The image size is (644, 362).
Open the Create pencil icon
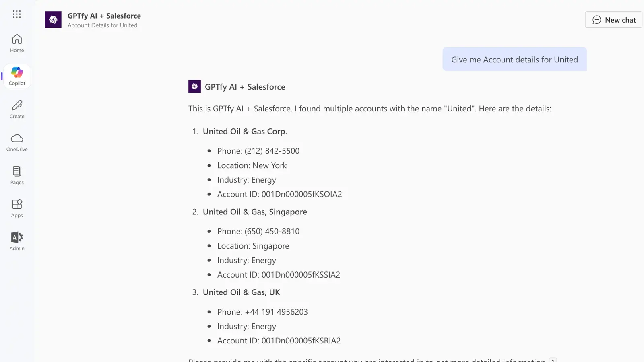17,109
